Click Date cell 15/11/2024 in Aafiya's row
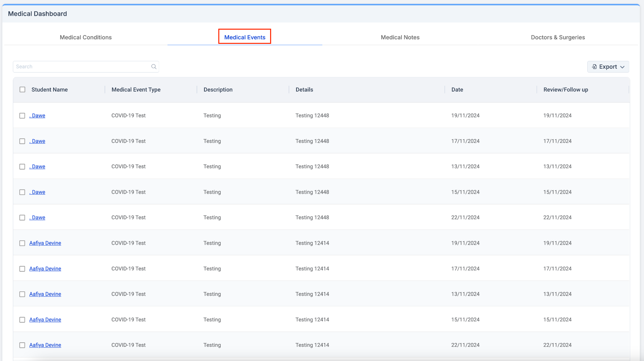 [465, 319]
